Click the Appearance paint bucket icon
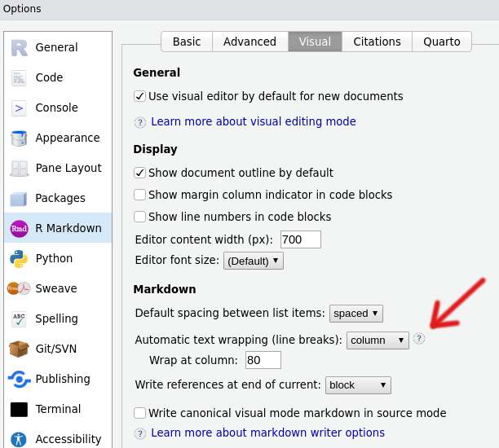This screenshot has height=448, width=499. 19,138
